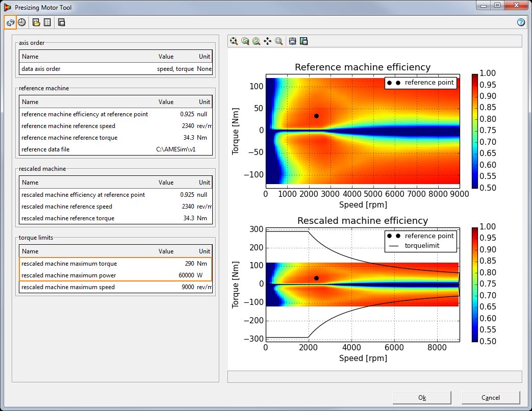Click the magnifier with green circular arrows
Viewport: 532px width, 411px height.
click(256, 41)
